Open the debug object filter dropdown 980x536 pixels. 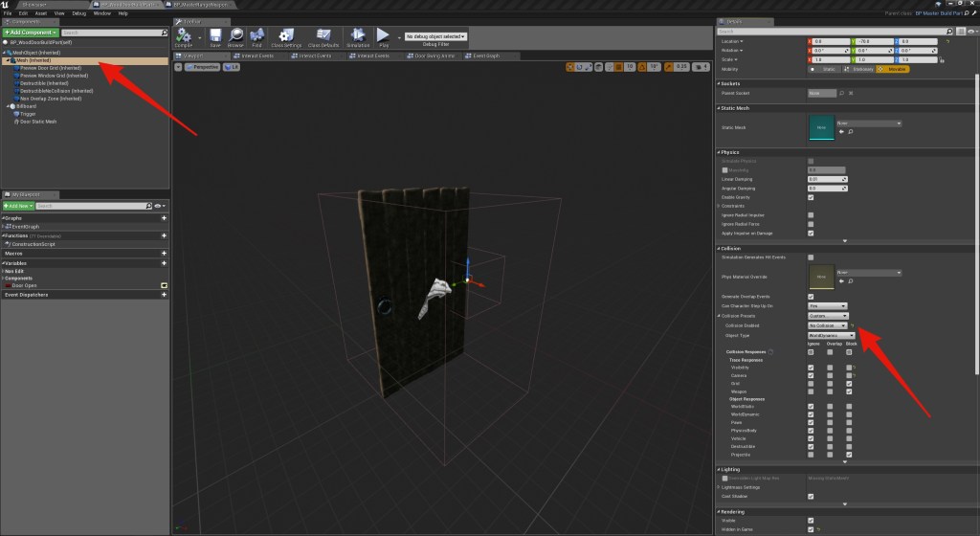(435, 36)
